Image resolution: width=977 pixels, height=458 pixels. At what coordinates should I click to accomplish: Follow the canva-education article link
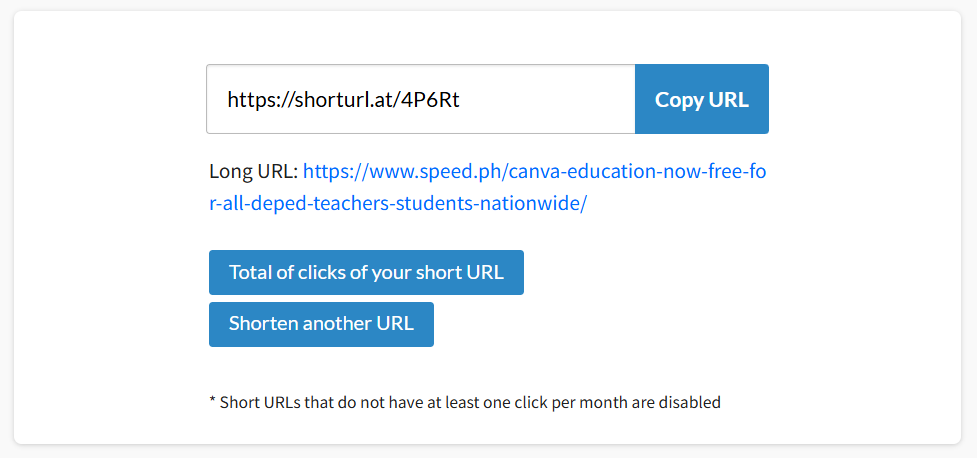click(x=534, y=172)
